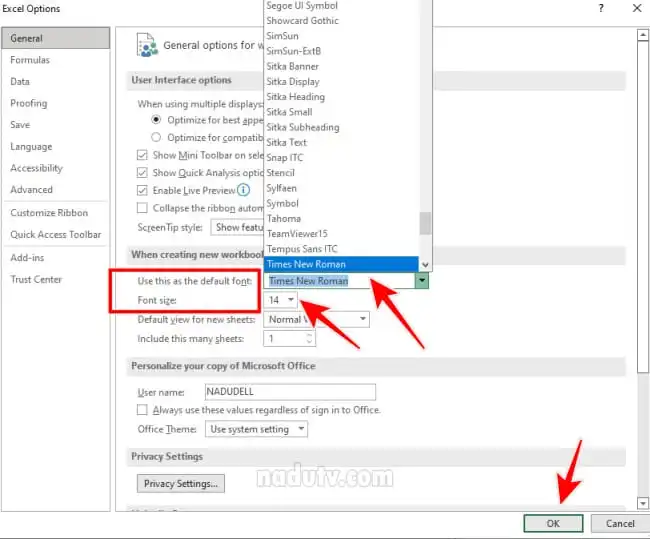Click the default font text box
This screenshot has width=650, height=539.
pyautogui.click(x=339, y=281)
